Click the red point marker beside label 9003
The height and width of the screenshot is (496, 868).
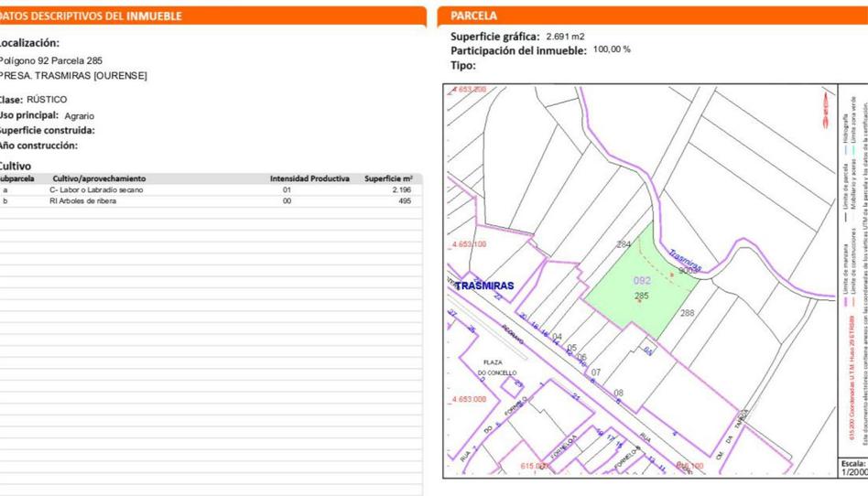[x=670, y=274]
